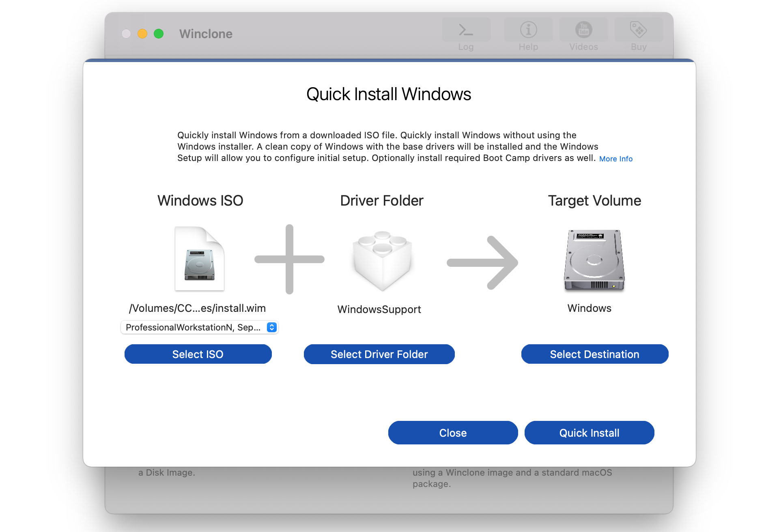This screenshot has height=532, width=779.
Task: Zoom the Winclone window with green button
Action: 159,34
